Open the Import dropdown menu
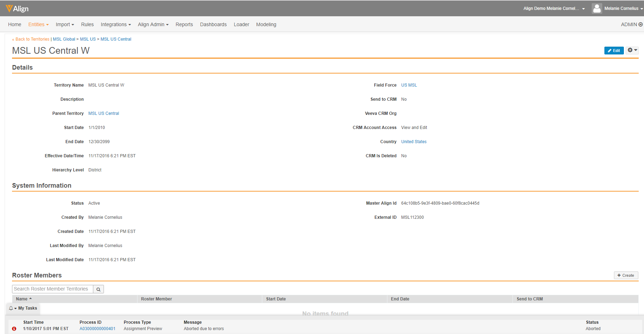Screen dimensions: 644x334 pos(65,24)
